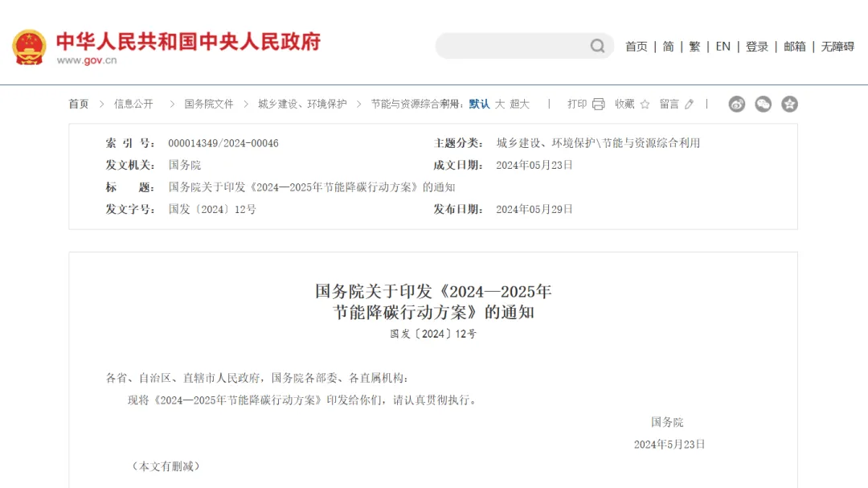Share to QZone star icon
Screen dimensions: 868x488
789,104
